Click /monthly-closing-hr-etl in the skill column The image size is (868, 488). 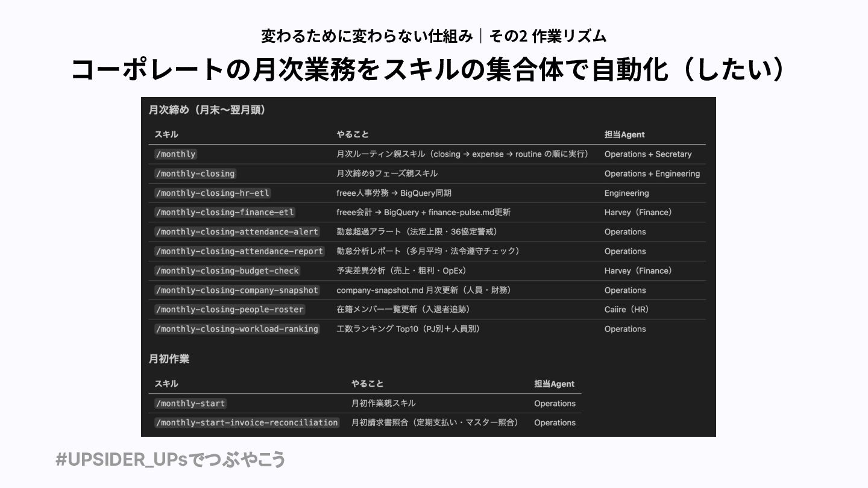click(x=213, y=193)
